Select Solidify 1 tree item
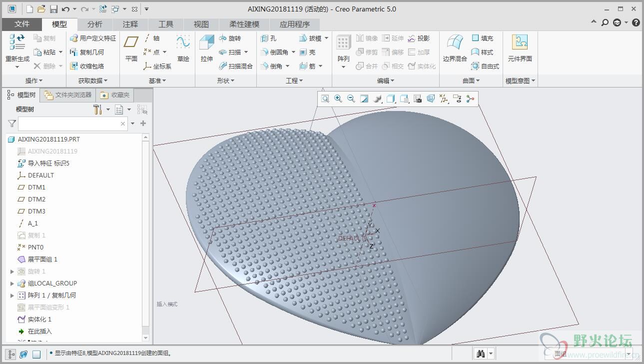Viewport: 644px width, 364px height. [39, 319]
